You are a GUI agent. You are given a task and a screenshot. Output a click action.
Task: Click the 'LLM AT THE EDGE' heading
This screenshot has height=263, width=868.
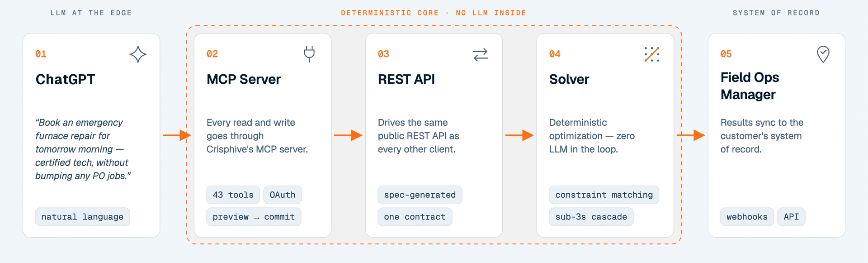pyautogui.click(x=91, y=13)
